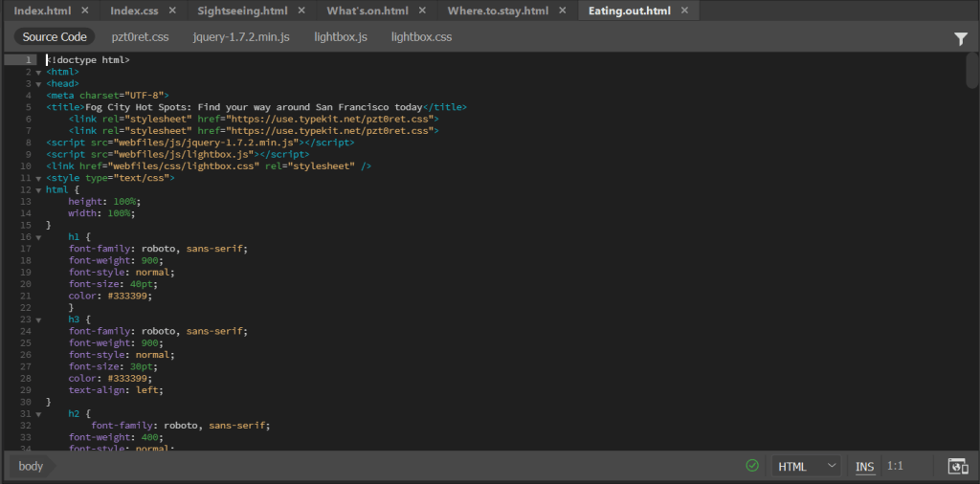Click font-size: 30pt in h3 rule
The height and width of the screenshot is (484, 980).
[x=113, y=366]
